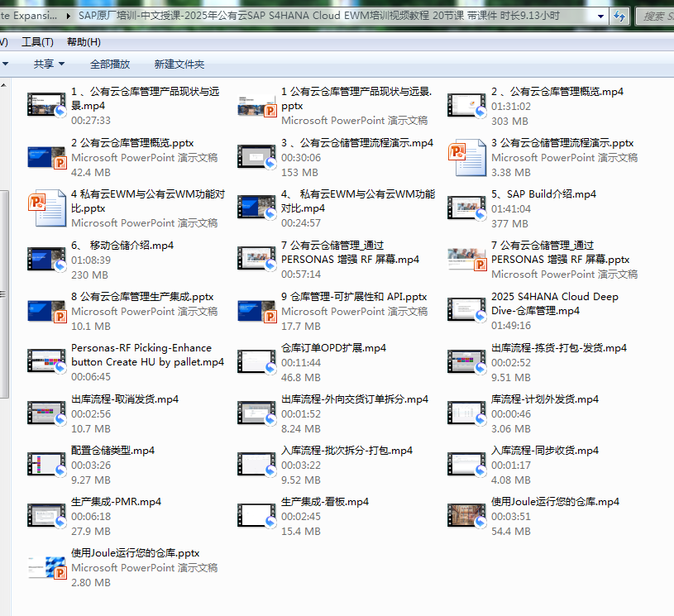Click the 新建文件夹 button
Image resolution: width=674 pixels, height=616 pixels.
(x=179, y=64)
